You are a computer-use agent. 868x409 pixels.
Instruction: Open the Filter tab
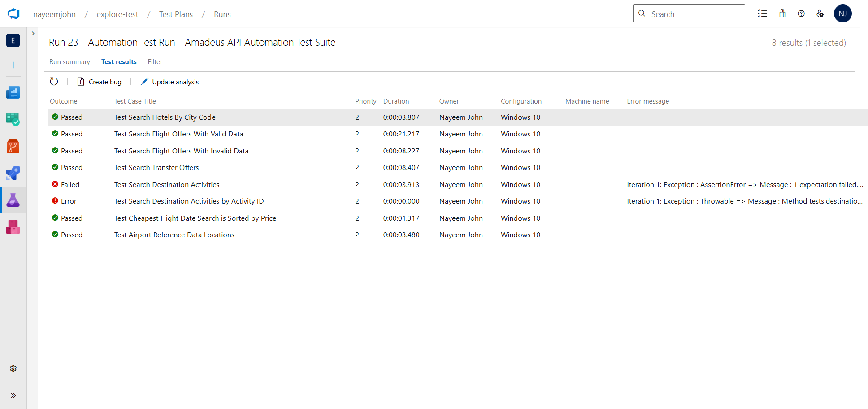155,62
